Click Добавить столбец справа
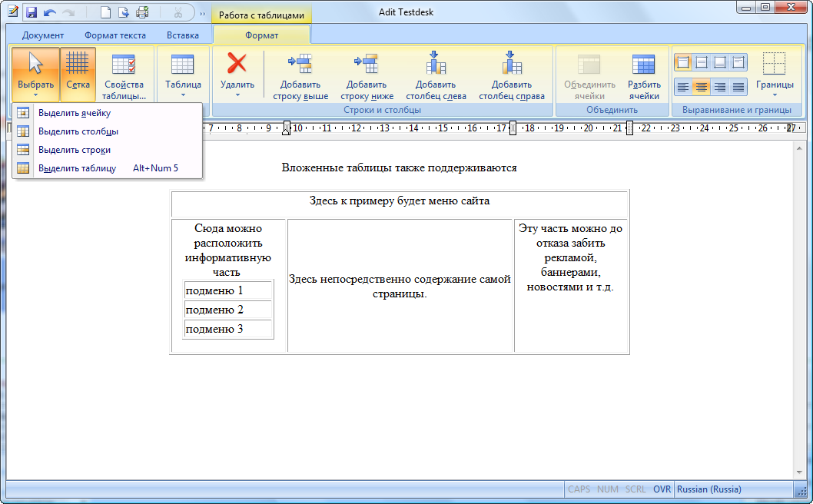The height and width of the screenshot is (504, 813). pyautogui.click(x=512, y=76)
